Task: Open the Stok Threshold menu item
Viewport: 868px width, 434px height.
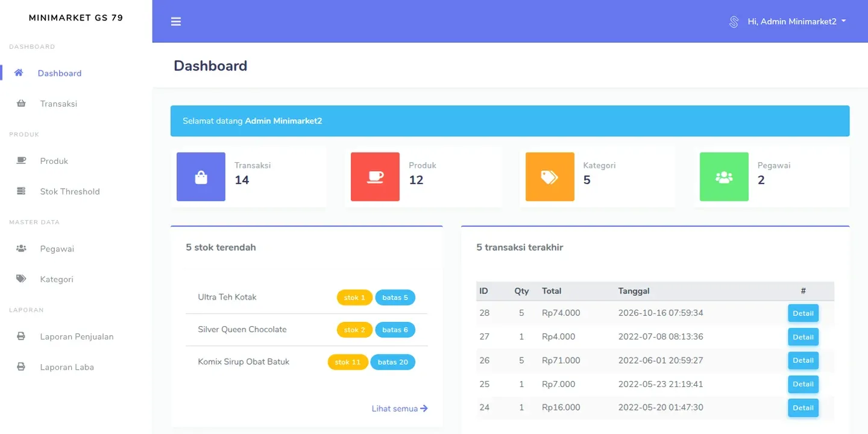Action: tap(70, 192)
